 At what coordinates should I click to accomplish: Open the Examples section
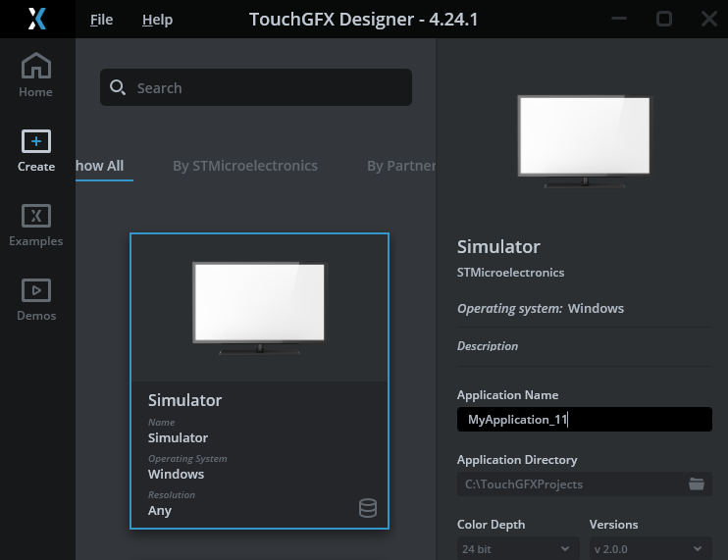pos(36,225)
